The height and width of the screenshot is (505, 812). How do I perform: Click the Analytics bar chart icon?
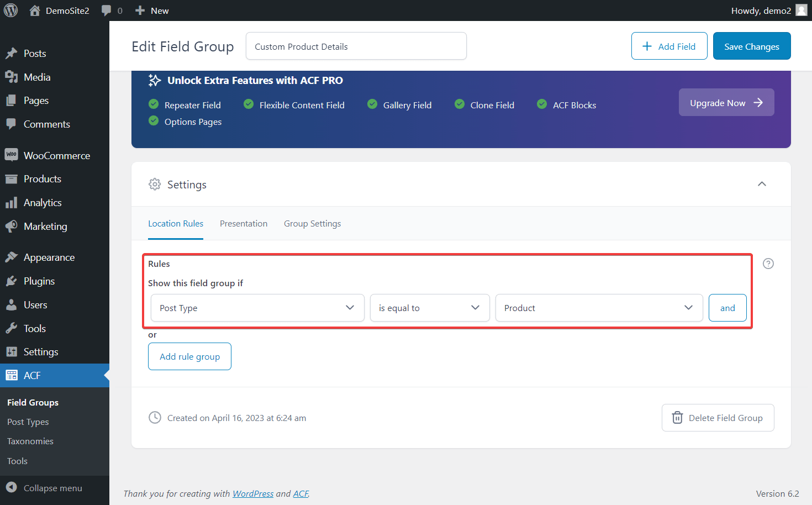[12, 203]
